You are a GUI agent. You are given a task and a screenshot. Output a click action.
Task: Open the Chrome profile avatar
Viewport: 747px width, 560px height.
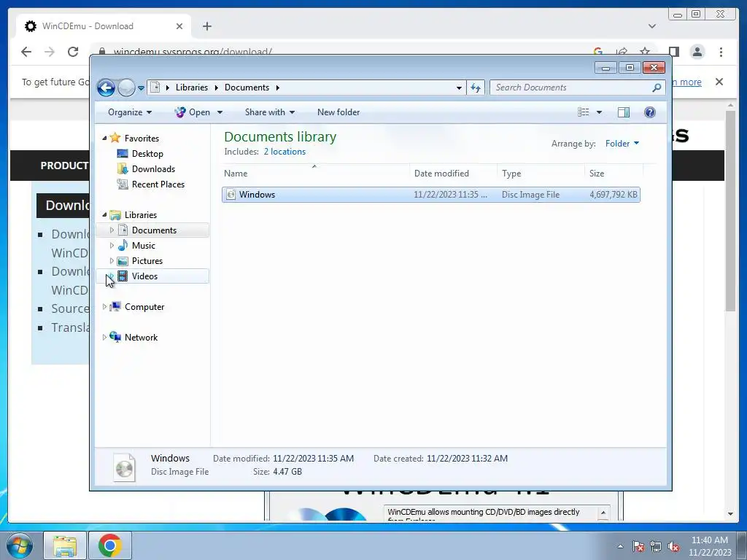click(x=697, y=52)
